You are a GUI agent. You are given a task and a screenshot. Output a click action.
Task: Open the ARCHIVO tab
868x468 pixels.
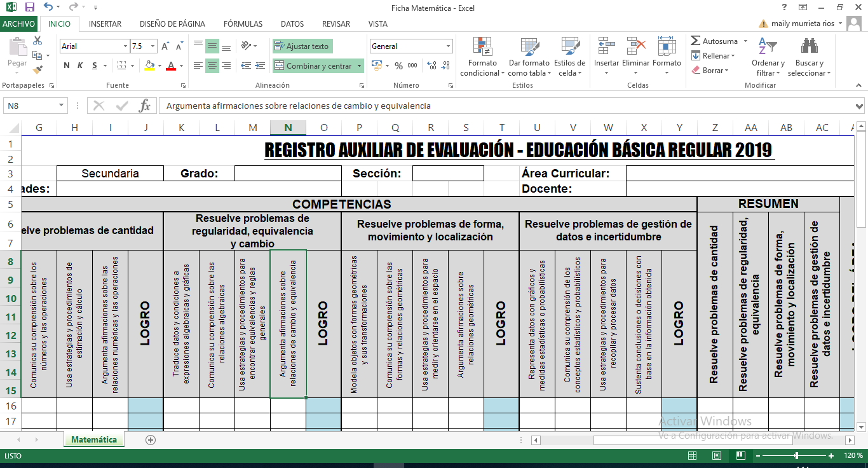(x=19, y=24)
